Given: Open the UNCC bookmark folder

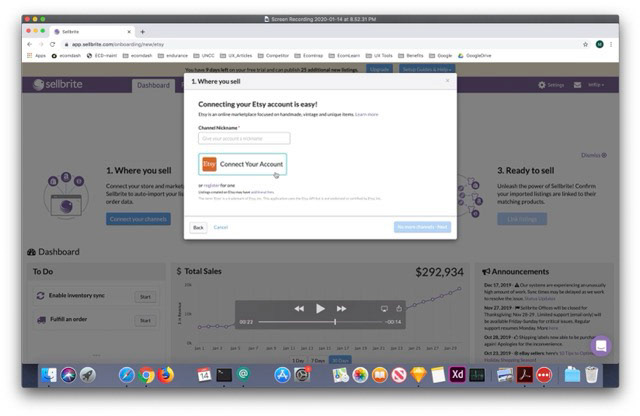Looking at the screenshot, I should [x=204, y=56].
